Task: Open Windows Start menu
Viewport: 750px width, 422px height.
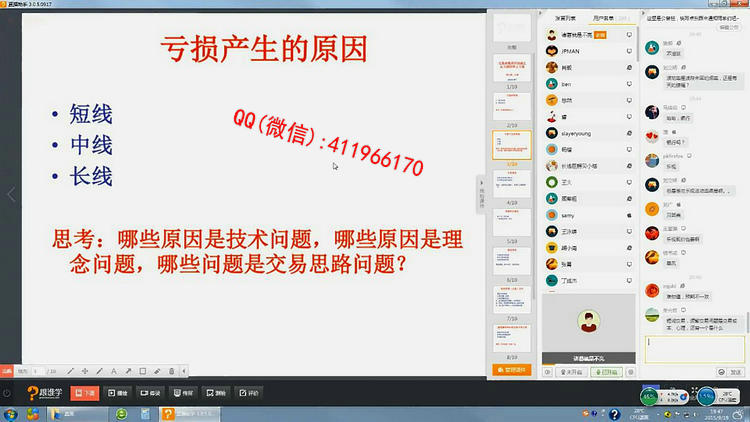Action: pyautogui.click(x=10, y=414)
